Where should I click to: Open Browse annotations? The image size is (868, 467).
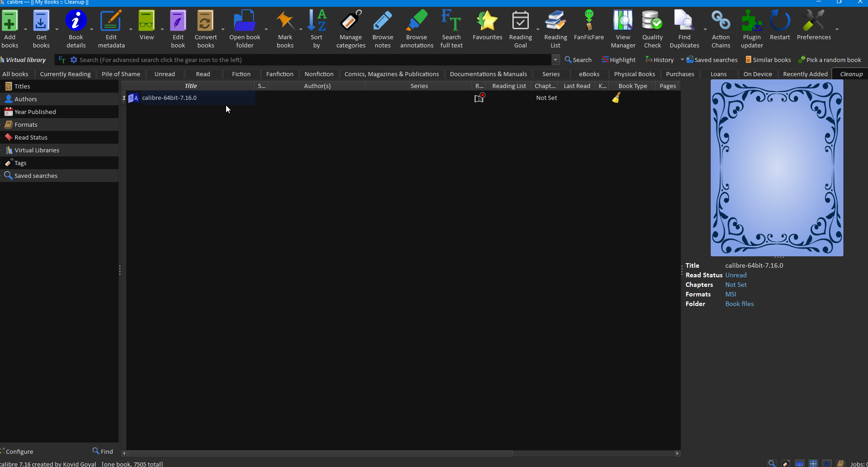point(417,29)
